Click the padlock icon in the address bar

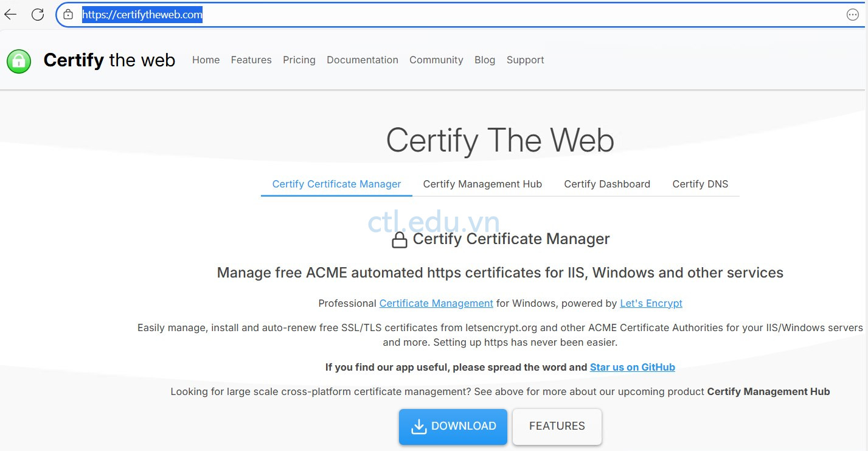[x=67, y=14]
